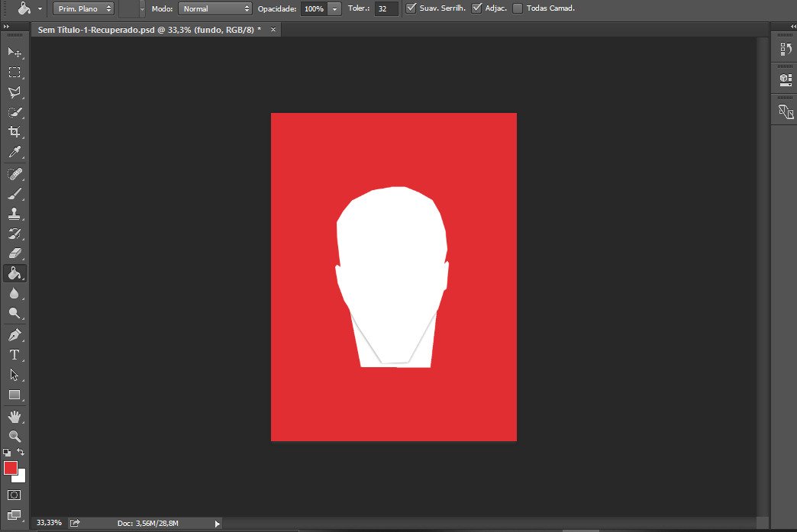The height and width of the screenshot is (532, 797).
Task: Reset to default foreground and background colors
Action: 7,452
